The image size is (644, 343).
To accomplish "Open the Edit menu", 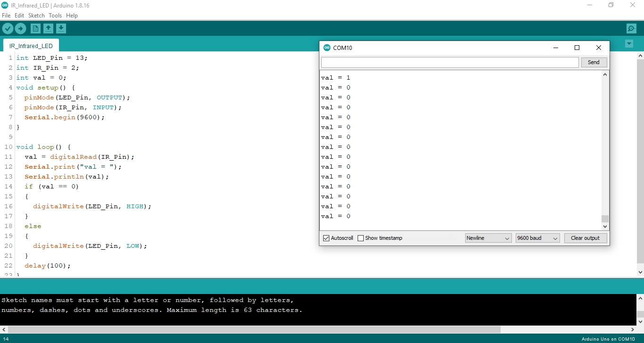I will [19, 16].
